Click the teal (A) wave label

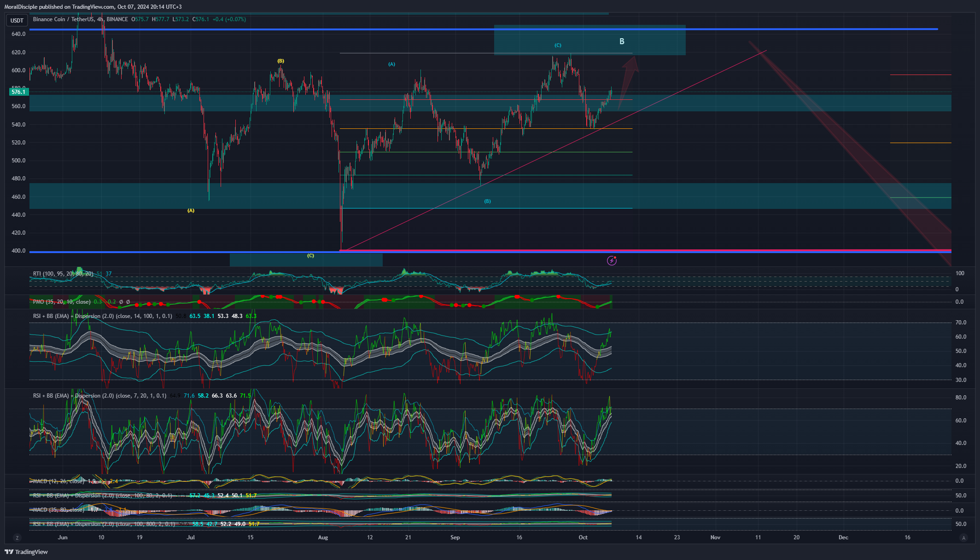pyautogui.click(x=391, y=64)
